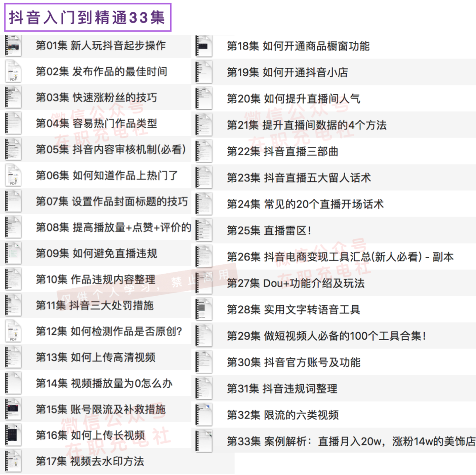Click file icon beside 第03集 快速涨粉丝的技巧
The height and width of the screenshot is (475, 476).
pos(13,97)
